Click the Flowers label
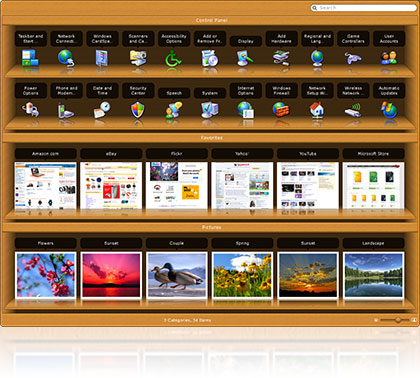The image size is (420, 378). [46, 243]
